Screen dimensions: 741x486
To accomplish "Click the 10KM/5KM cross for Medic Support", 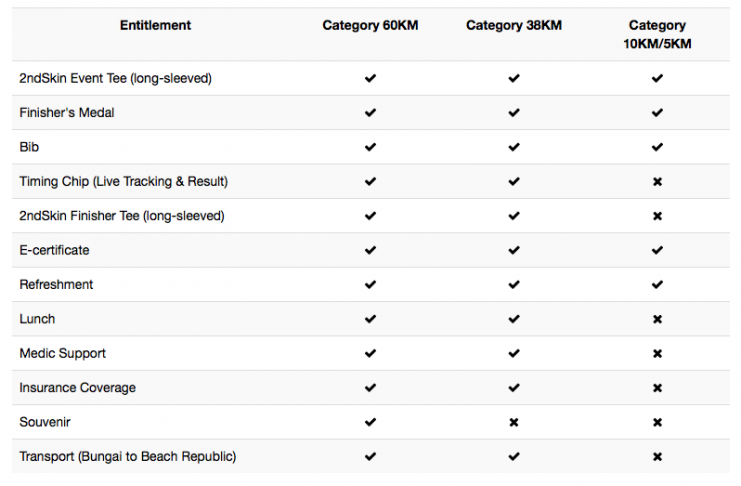I will coord(657,354).
